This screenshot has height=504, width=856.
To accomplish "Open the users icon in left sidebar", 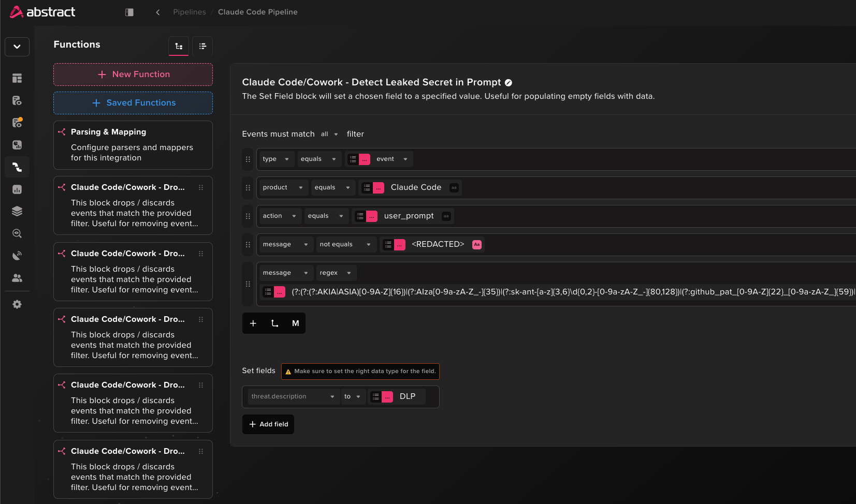I will (x=17, y=278).
